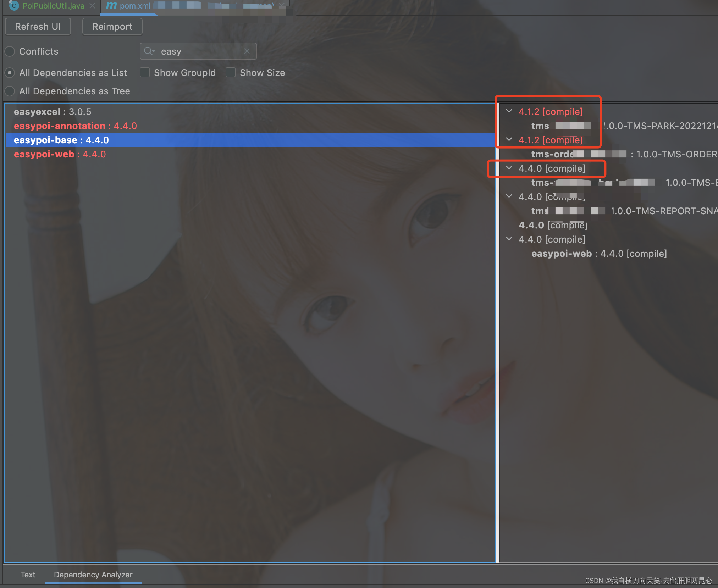Image resolution: width=718 pixels, height=588 pixels.
Task: Select the TMS-PARK tms dependency row
Action: [624, 126]
